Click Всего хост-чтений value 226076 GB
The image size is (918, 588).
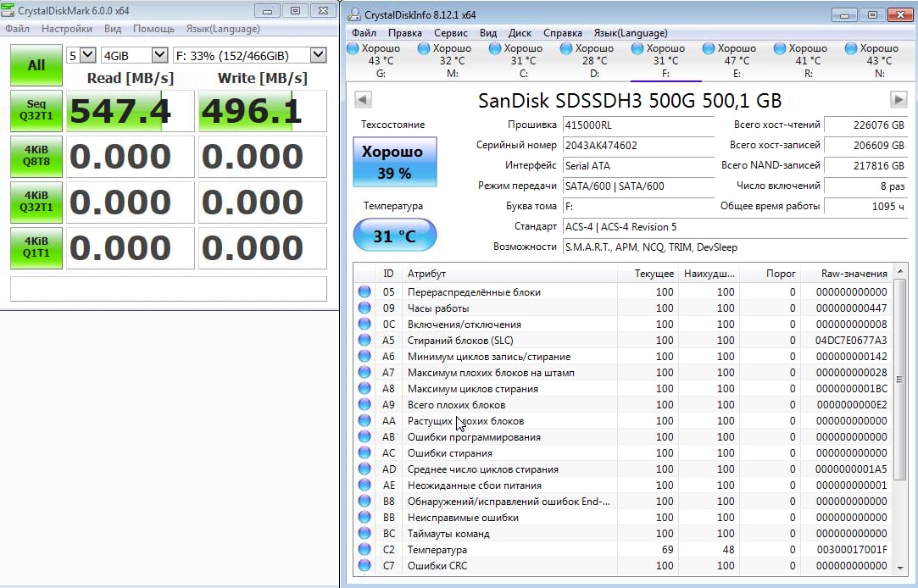[x=865, y=125]
